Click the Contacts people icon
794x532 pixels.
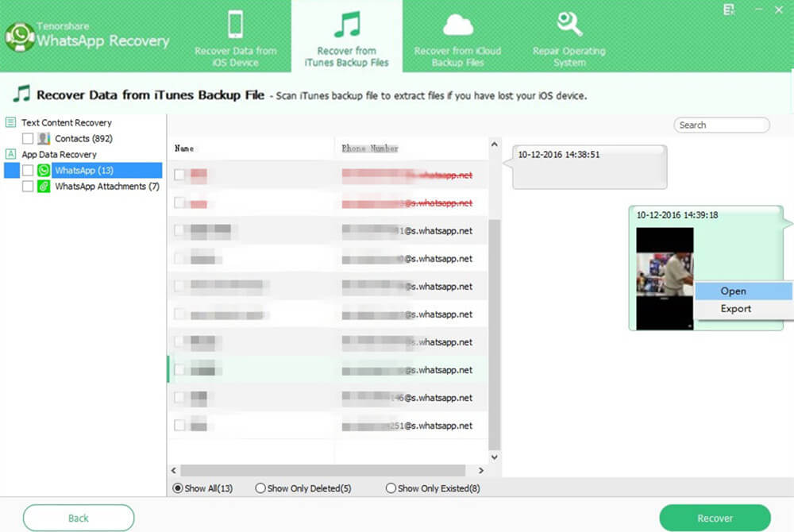click(44, 138)
